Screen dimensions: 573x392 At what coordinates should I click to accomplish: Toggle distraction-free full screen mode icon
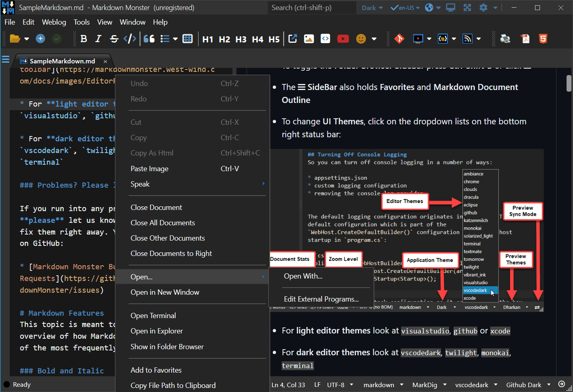click(x=467, y=8)
